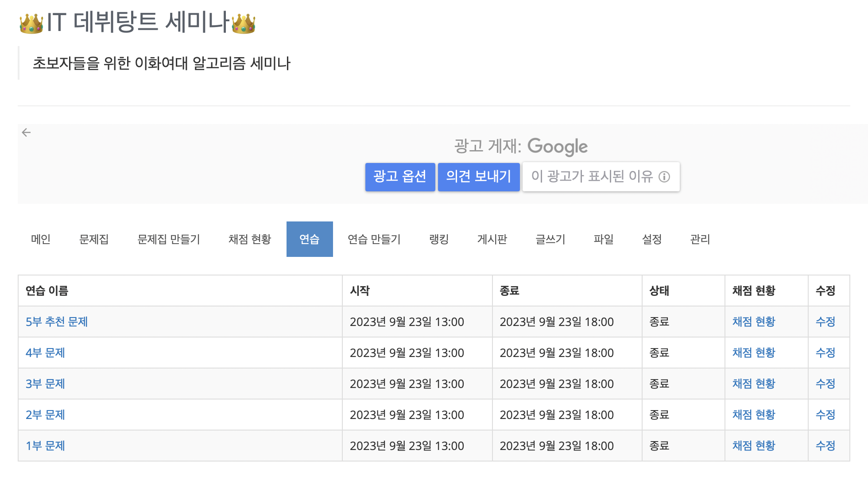Switch to the 문제집 tab
The image size is (868, 481).
click(x=93, y=239)
